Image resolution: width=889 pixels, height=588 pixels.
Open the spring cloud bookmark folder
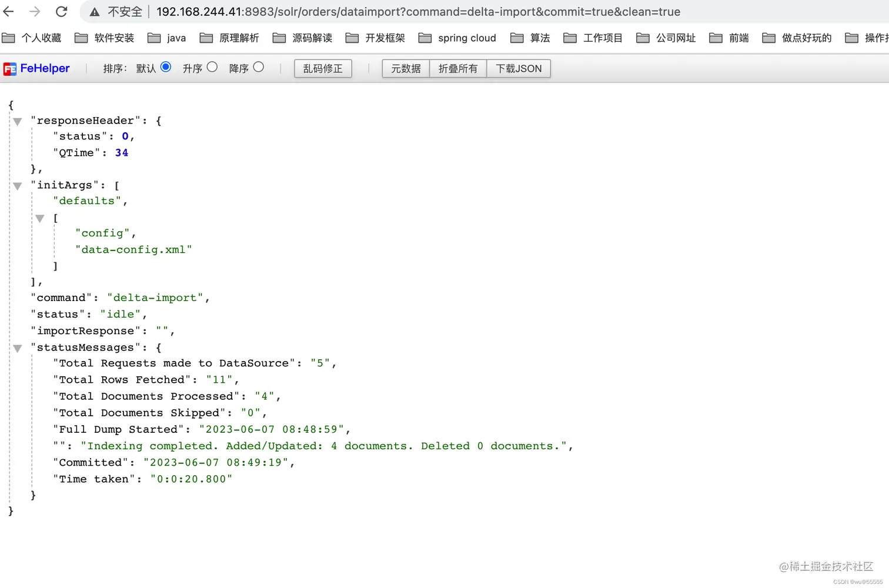point(457,38)
